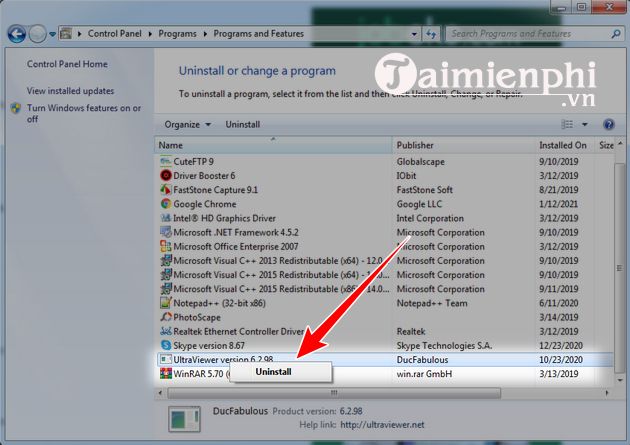Open recent pages dropdown beside navigation arrows
This screenshot has height=445, width=630.
click(53, 35)
